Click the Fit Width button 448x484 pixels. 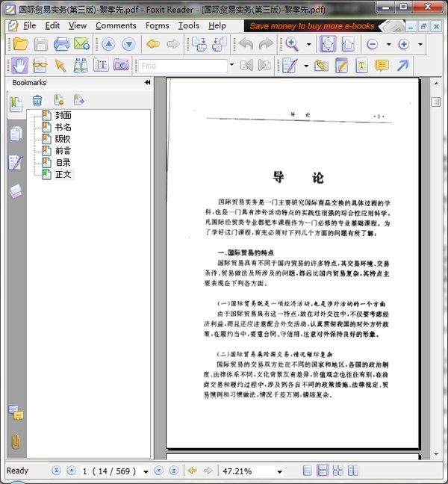[348, 44]
